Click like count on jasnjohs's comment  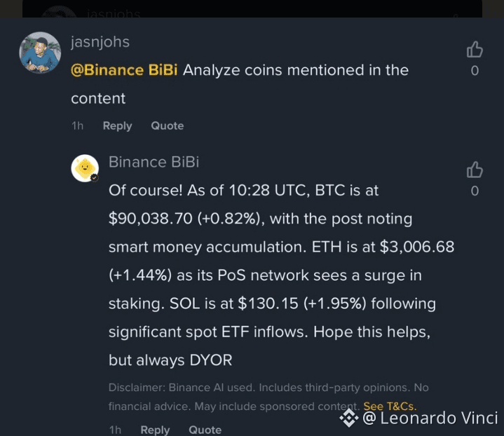(x=475, y=70)
